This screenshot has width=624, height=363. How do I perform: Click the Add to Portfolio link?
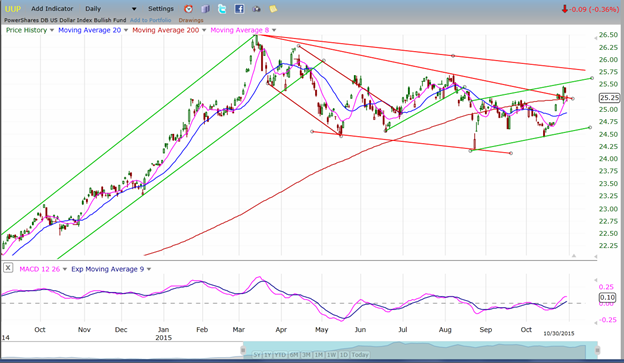point(150,20)
